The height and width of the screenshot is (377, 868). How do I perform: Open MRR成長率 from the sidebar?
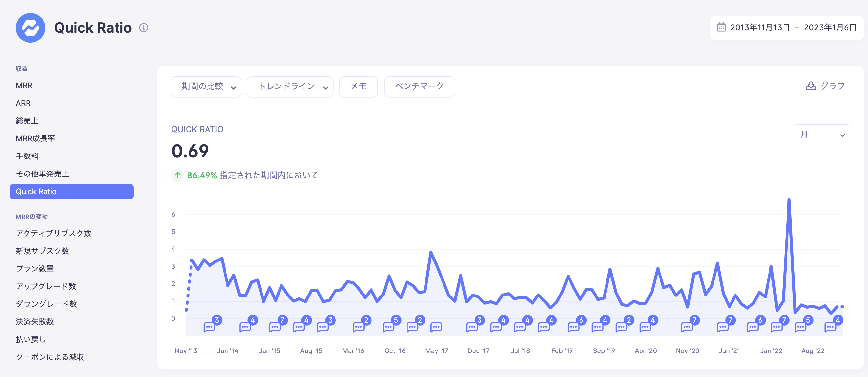click(x=35, y=138)
